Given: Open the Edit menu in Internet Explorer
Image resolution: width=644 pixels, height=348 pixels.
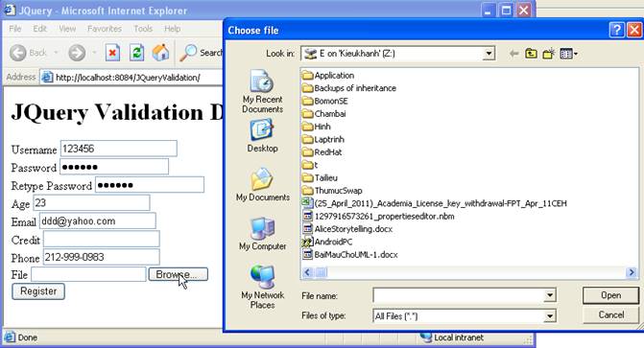Looking at the screenshot, I should [40, 29].
